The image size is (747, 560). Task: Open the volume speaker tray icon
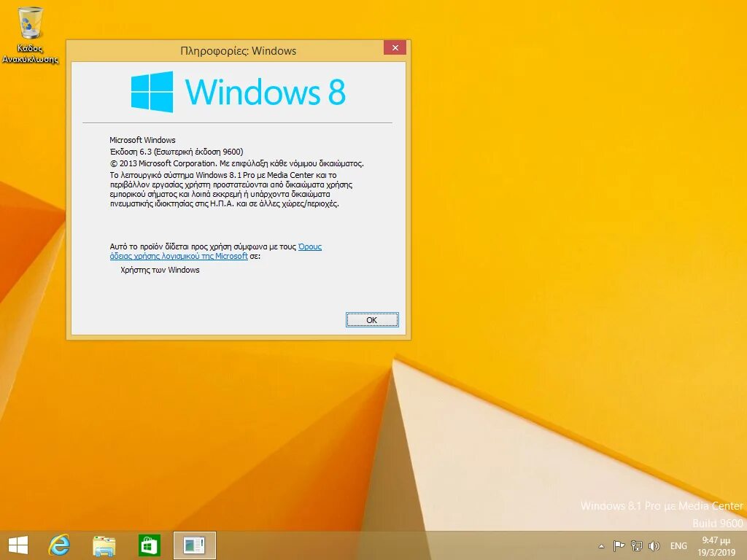click(x=654, y=545)
